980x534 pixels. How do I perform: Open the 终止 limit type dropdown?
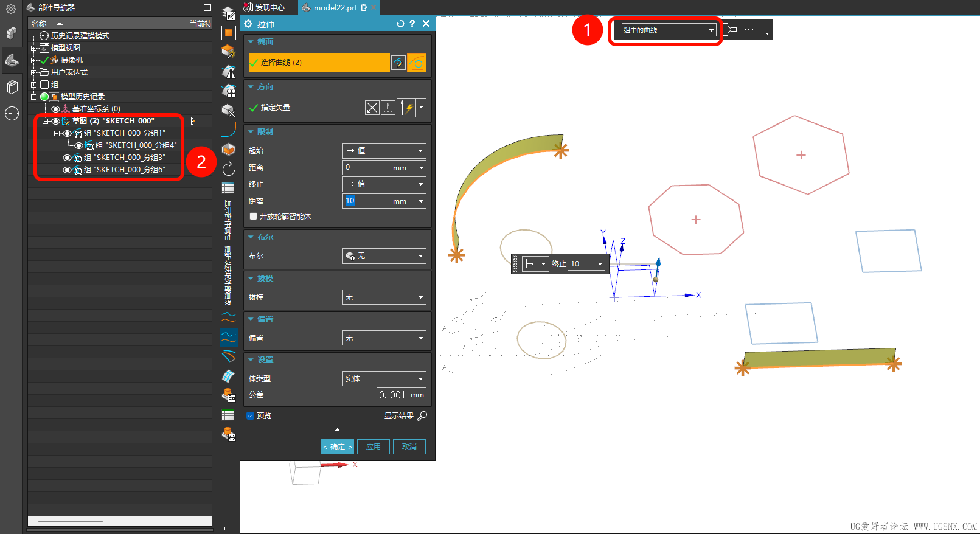[x=384, y=184]
